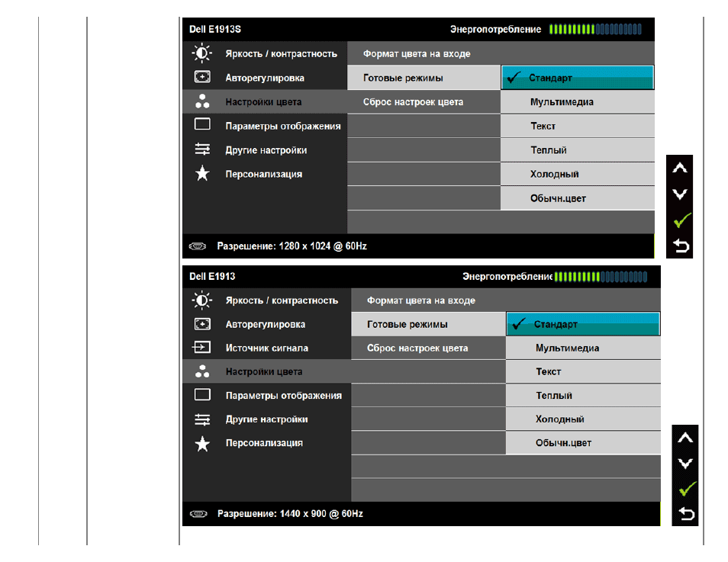The height and width of the screenshot is (562, 728).
Task: Choose Обычн.цвет preset in E1913S menu
Action: coord(578,198)
